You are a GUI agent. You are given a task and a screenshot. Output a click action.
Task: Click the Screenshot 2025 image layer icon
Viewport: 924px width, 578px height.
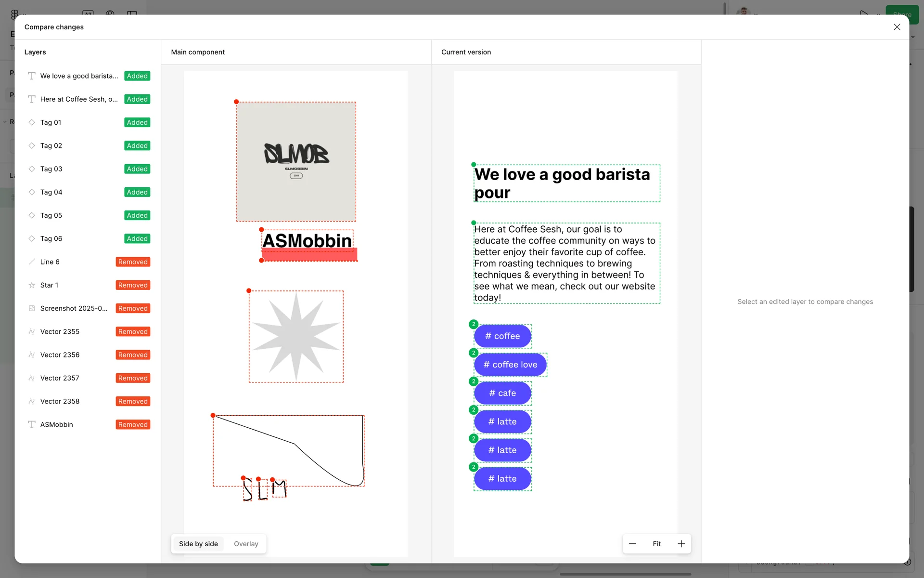point(32,308)
